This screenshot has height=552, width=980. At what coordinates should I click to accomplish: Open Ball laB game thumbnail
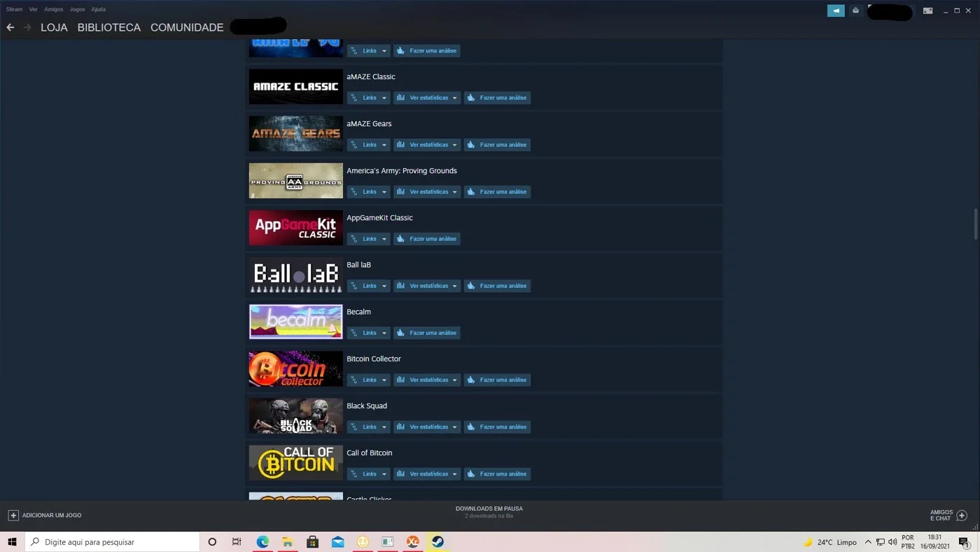pos(296,275)
